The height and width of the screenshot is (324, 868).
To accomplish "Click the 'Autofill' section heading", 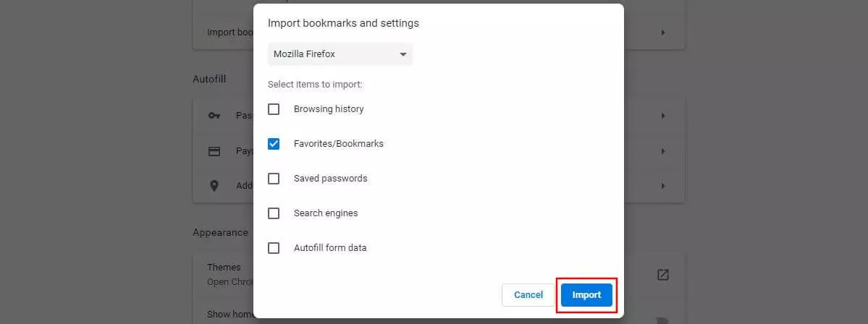I will pyautogui.click(x=209, y=79).
